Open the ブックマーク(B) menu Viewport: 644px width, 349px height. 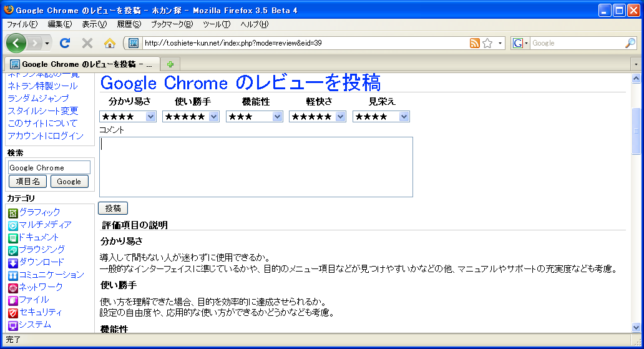click(172, 24)
